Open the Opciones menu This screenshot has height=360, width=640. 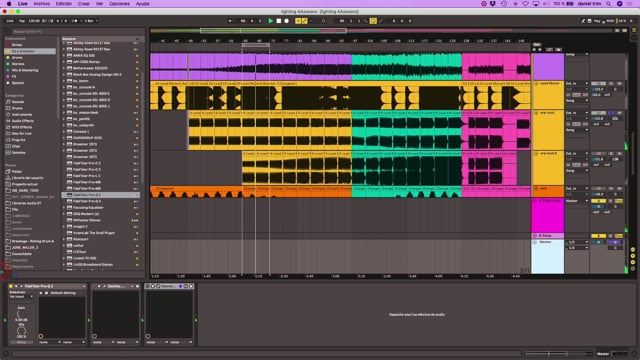coord(119,4)
